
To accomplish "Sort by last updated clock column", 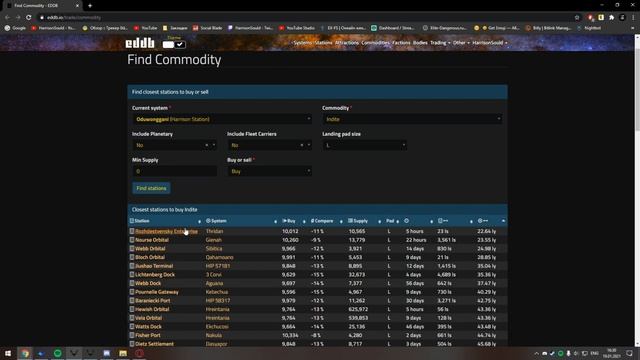I will [418, 221].
